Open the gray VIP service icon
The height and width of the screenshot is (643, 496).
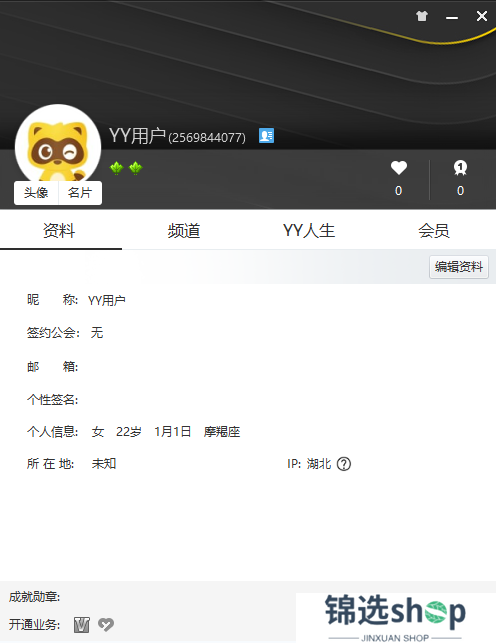pos(82,625)
